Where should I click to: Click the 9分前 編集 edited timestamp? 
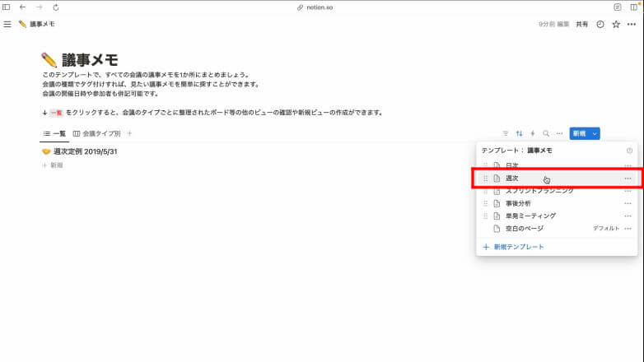coord(553,24)
